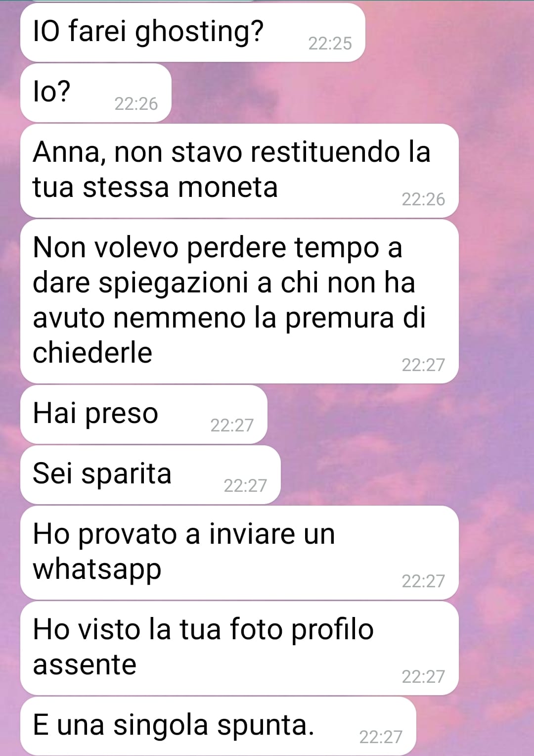
Task: Tap the 22:27 timestamp on 'singola spunta' message
Action: 381,737
